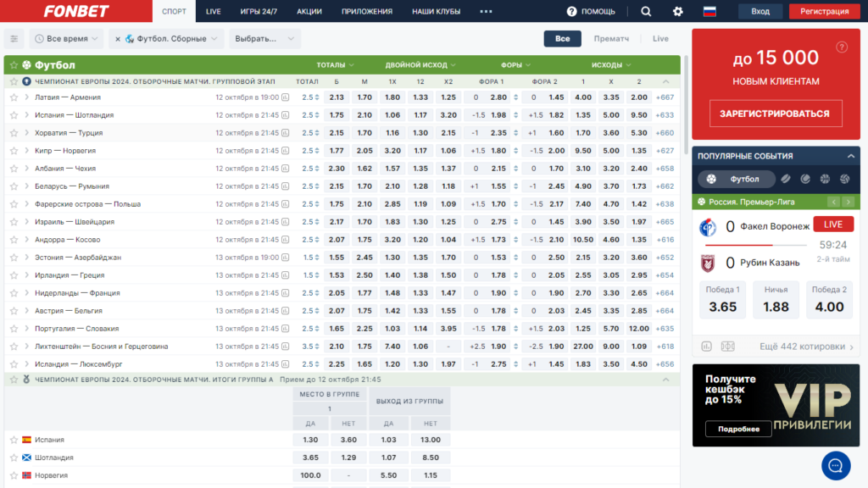This screenshot has height=488, width=868.
Task: Collapse the group stage qualifiers section chevron
Action: tap(666, 81)
